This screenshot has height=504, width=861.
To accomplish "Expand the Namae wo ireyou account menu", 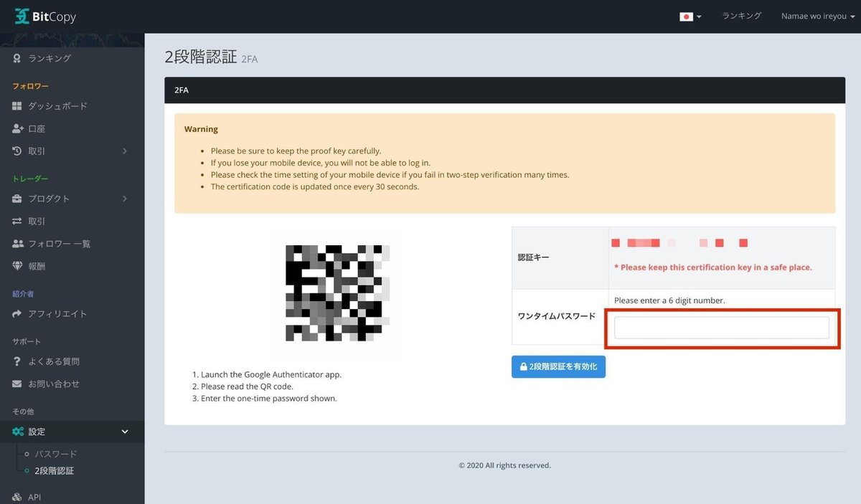I will [818, 16].
